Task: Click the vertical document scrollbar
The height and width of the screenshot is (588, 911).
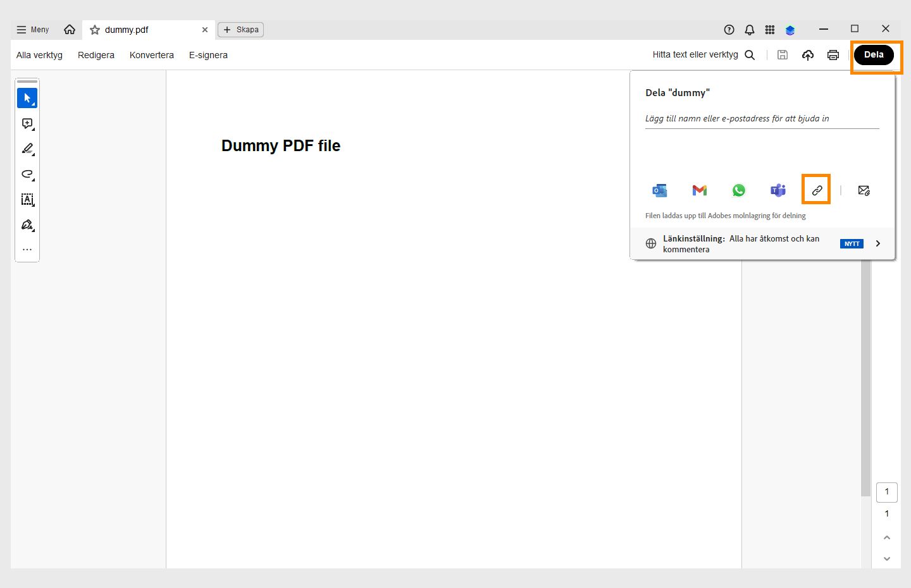Action: point(866,378)
